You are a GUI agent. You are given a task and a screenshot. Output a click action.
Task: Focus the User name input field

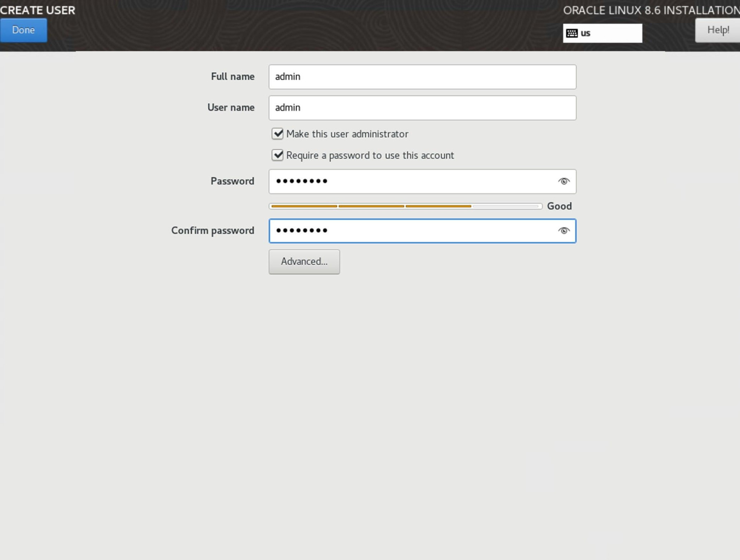422,108
